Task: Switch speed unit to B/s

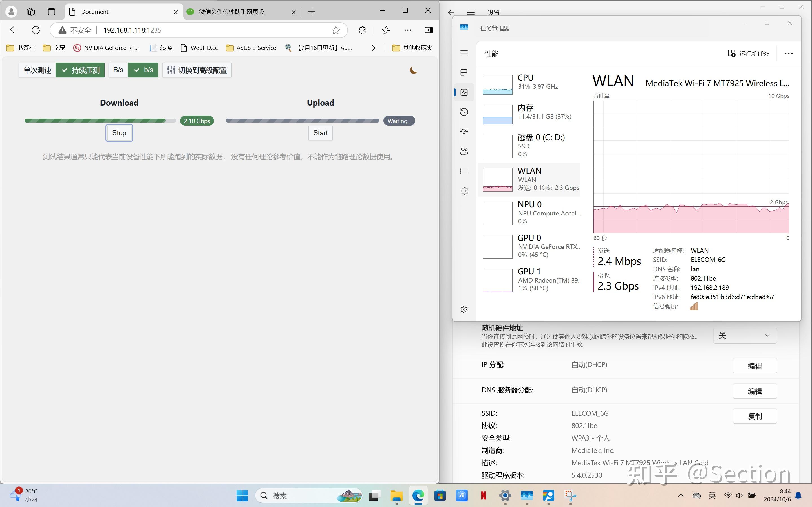Action: click(118, 70)
